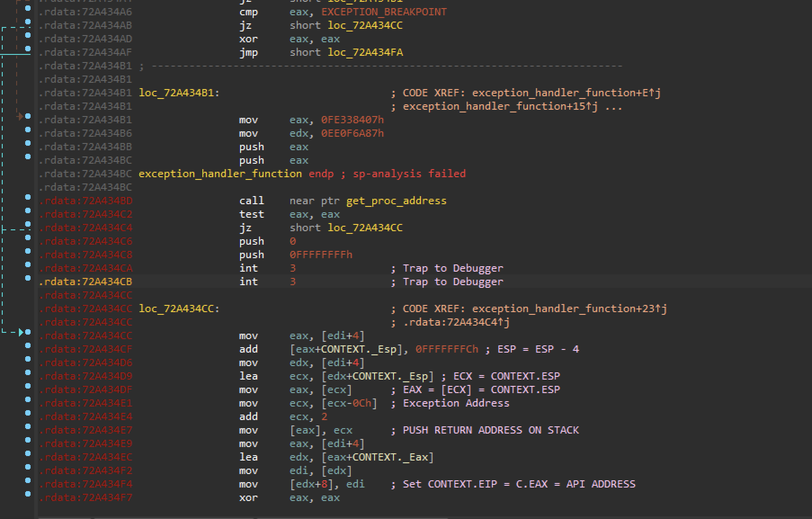Viewport: 812px width, 519px height.
Task: Toggle breakpoint dot beside address 72A434AD
Action: (28, 35)
